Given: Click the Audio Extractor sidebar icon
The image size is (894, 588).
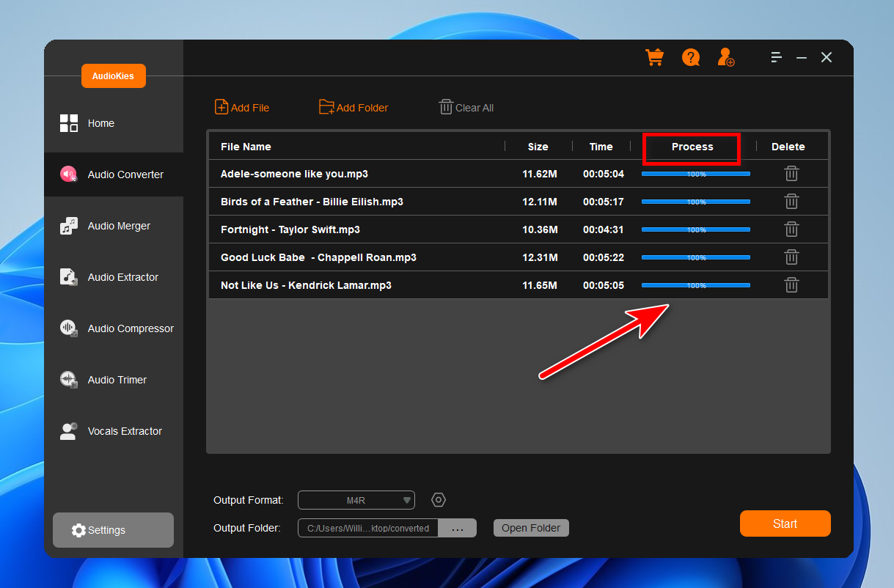Looking at the screenshot, I should [x=69, y=277].
